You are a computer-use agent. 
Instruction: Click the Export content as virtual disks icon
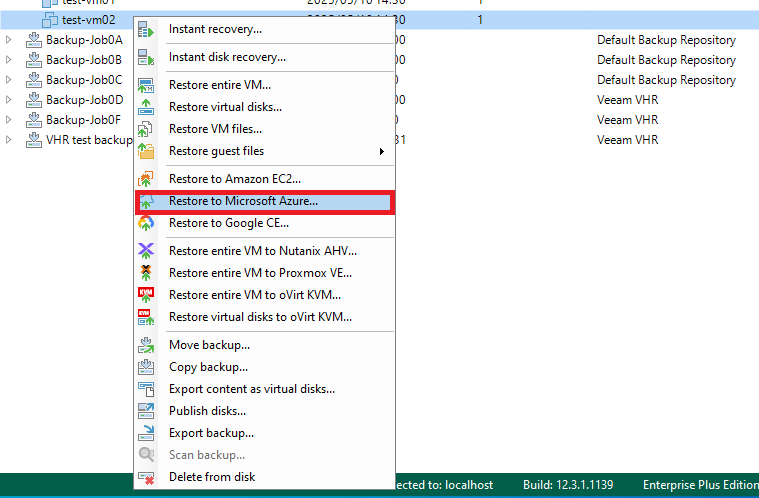coord(146,389)
